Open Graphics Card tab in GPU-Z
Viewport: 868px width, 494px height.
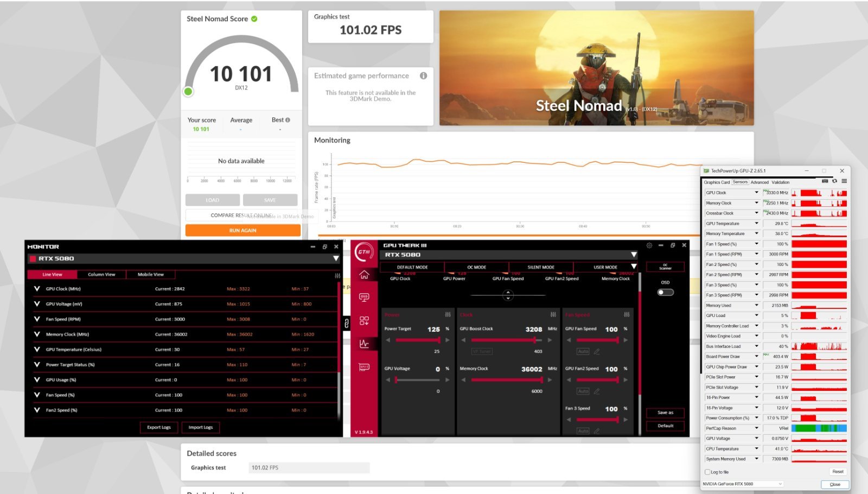coord(717,182)
